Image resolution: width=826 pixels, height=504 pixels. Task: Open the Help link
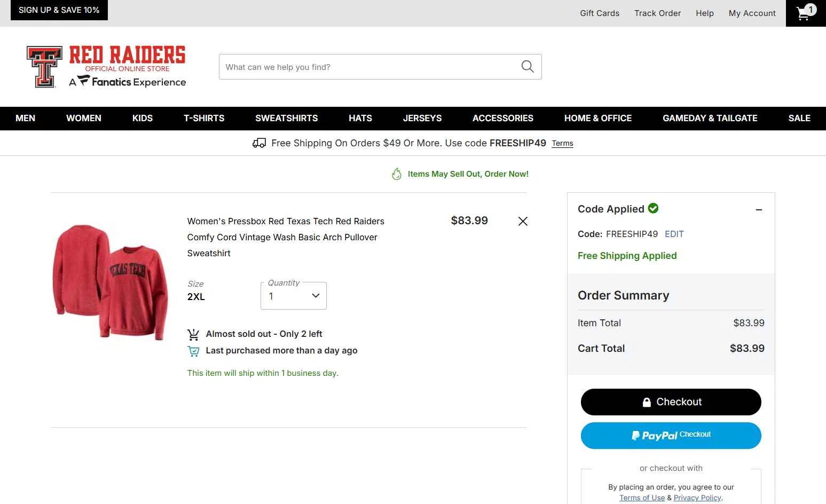[705, 13]
